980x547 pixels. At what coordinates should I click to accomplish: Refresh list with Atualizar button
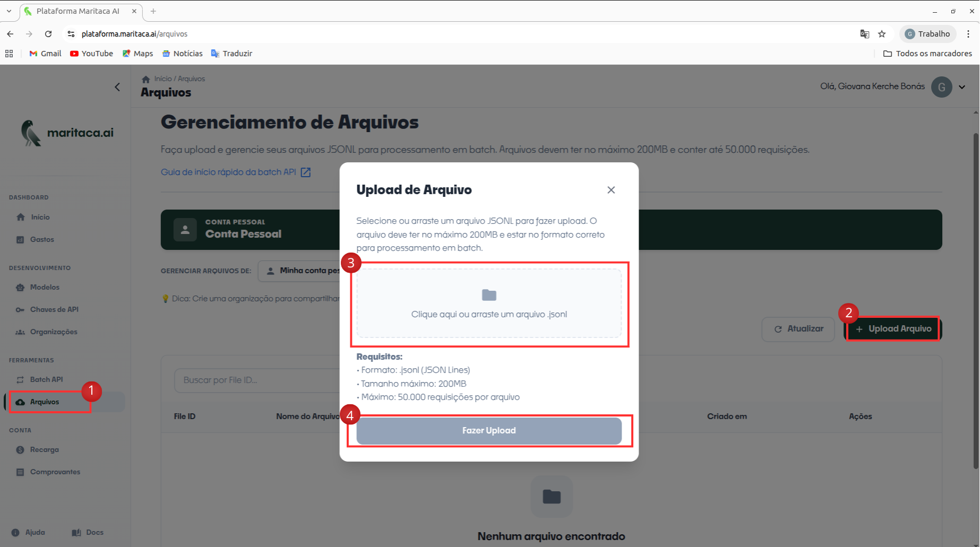[798, 329]
